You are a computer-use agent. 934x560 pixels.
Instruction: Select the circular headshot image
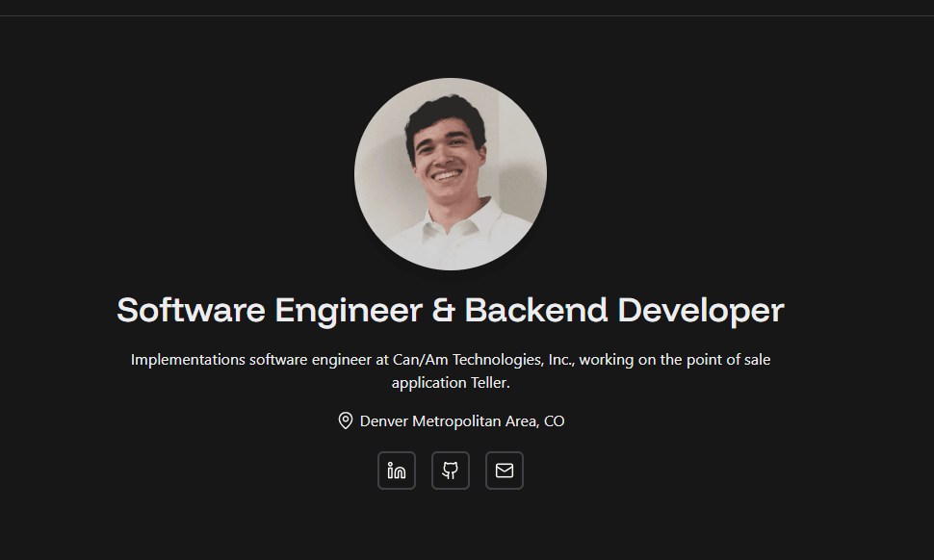click(x=450, y=174)
